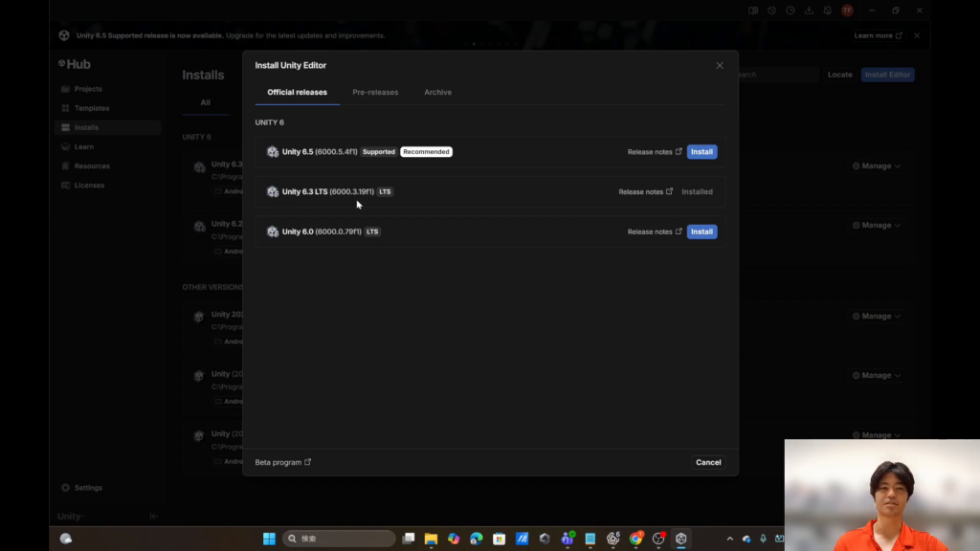Click the Recommended badge on Unity 6.5

pos(426,152)
